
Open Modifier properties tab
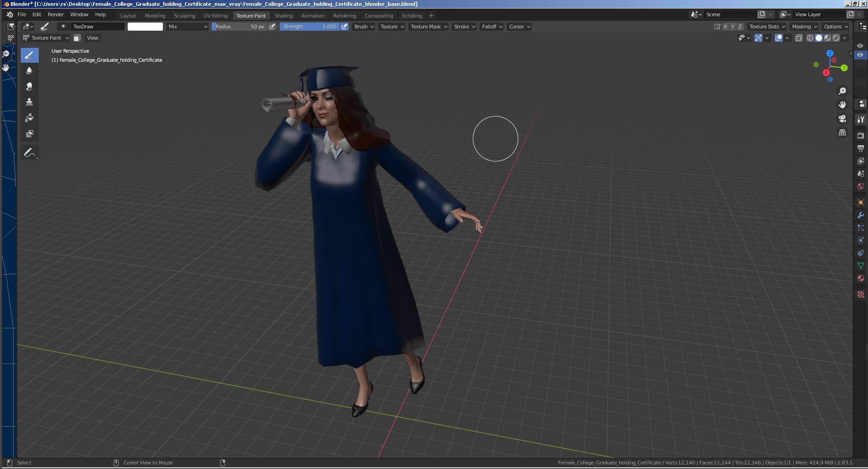tap(861, 215)
